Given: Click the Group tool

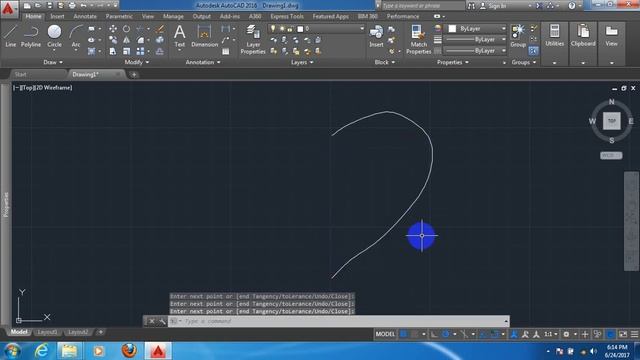Looking at the screenshot, I should [x=518, y=36].
